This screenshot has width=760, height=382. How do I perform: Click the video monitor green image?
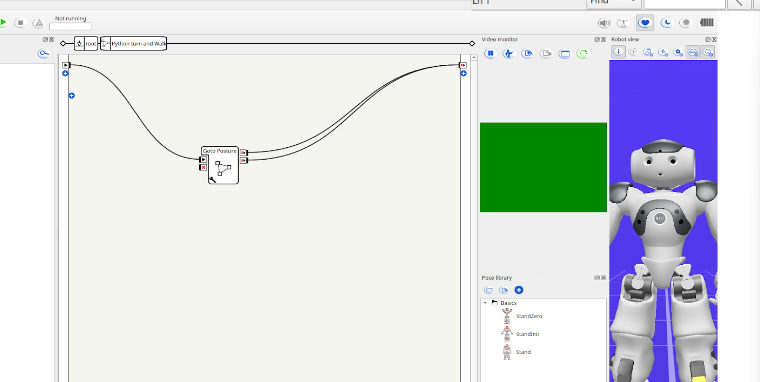click(543, 167)
